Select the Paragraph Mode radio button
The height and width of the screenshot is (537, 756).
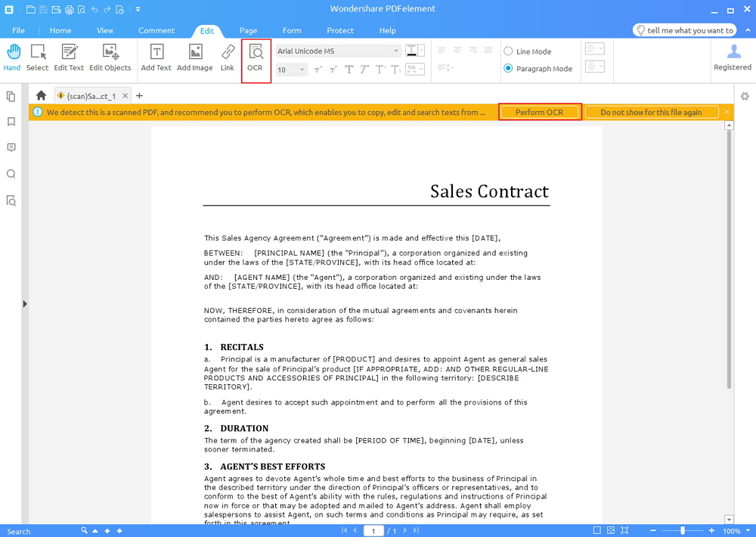(x=508, y=69)
